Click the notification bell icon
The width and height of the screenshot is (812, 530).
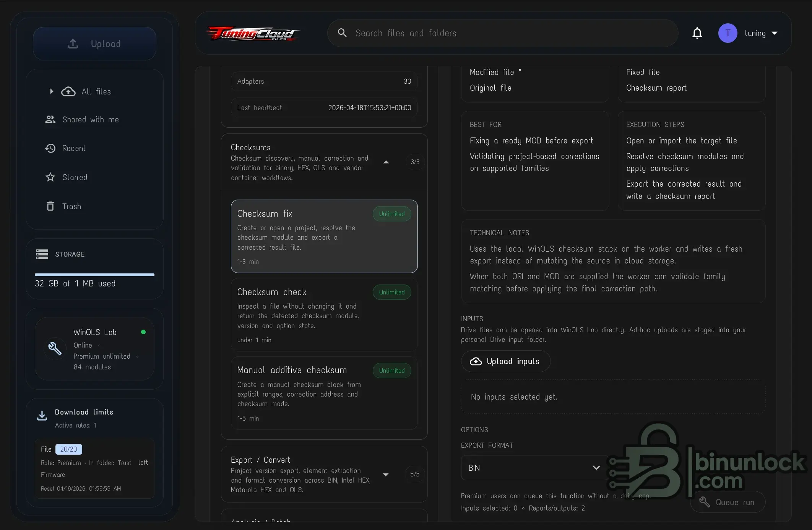697,33
